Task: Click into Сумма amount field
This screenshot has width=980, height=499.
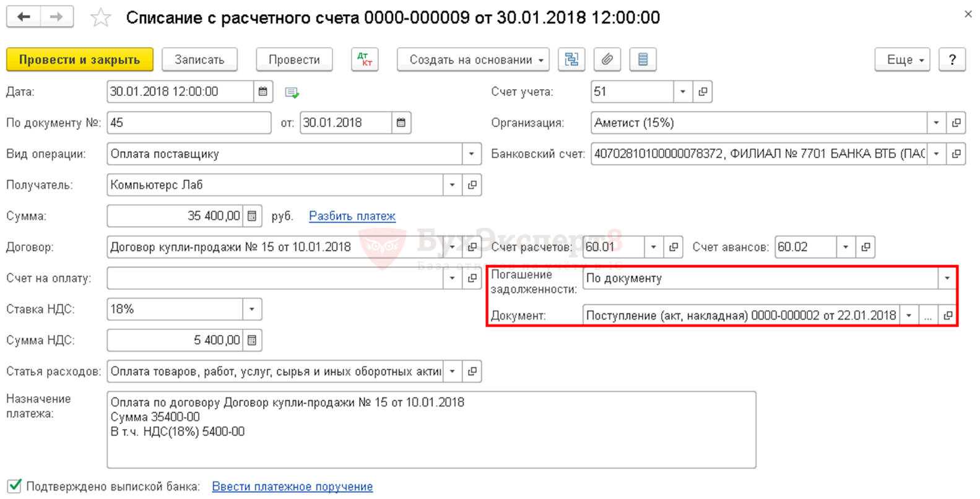Action: click(x=175, y=216)
